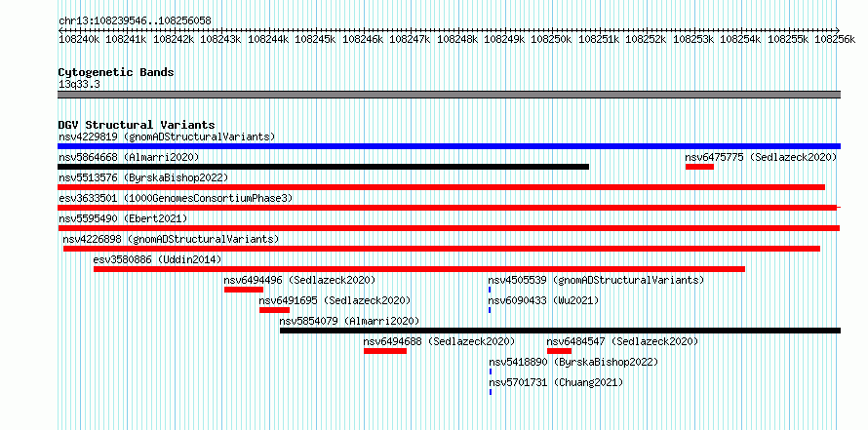Click the short red nsv6494688 bar
The height and width of the screenshot is (430, 868).
click(x=385, y=351)
